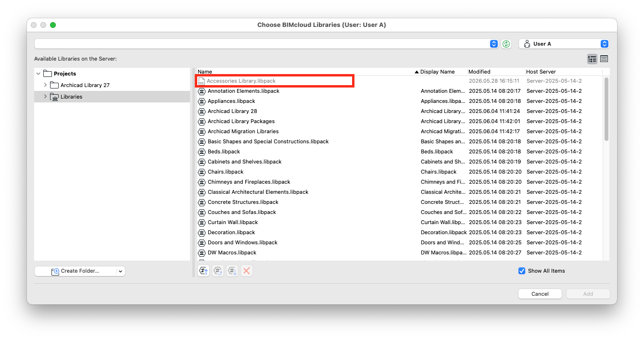The width and height of the screenshot is (644, 340).
Task: Click the Curtain Wall.libpack library icon
Action: click(x=202, y=223)
